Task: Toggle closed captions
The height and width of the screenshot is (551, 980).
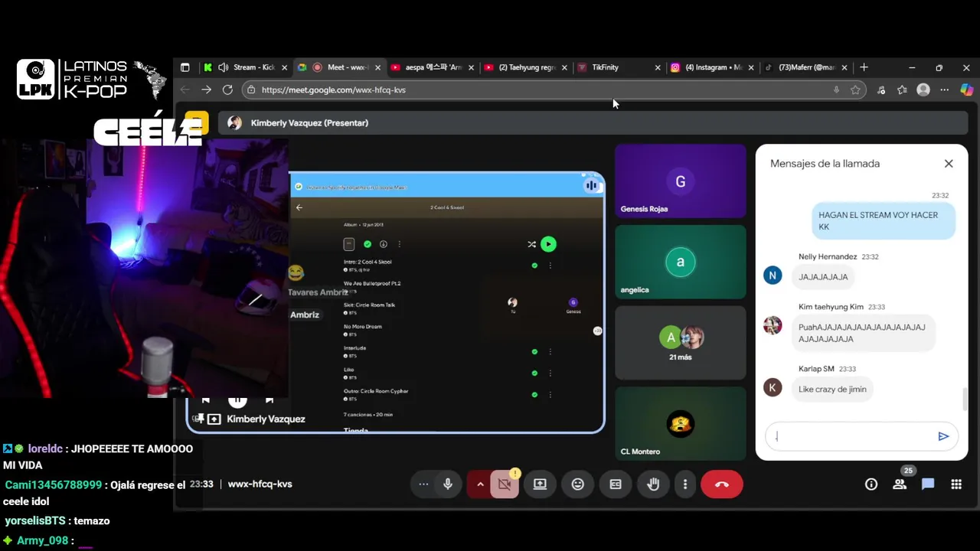Action: 616,484
